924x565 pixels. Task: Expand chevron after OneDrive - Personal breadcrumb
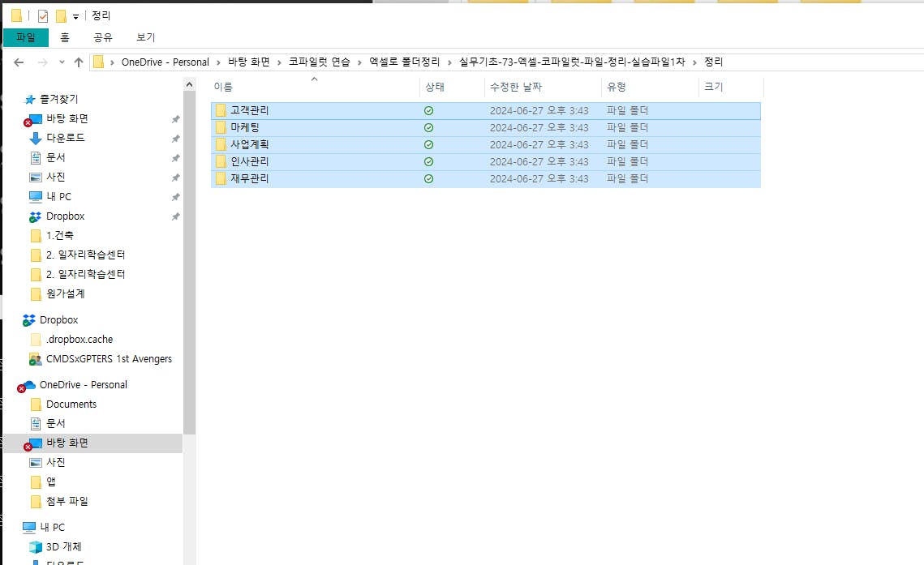[218, 62]
